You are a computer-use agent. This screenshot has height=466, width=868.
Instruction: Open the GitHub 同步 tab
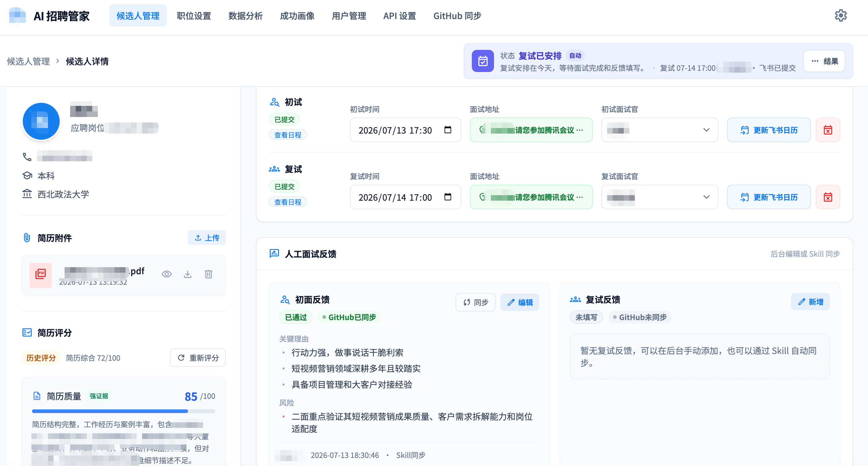(457, 15)
